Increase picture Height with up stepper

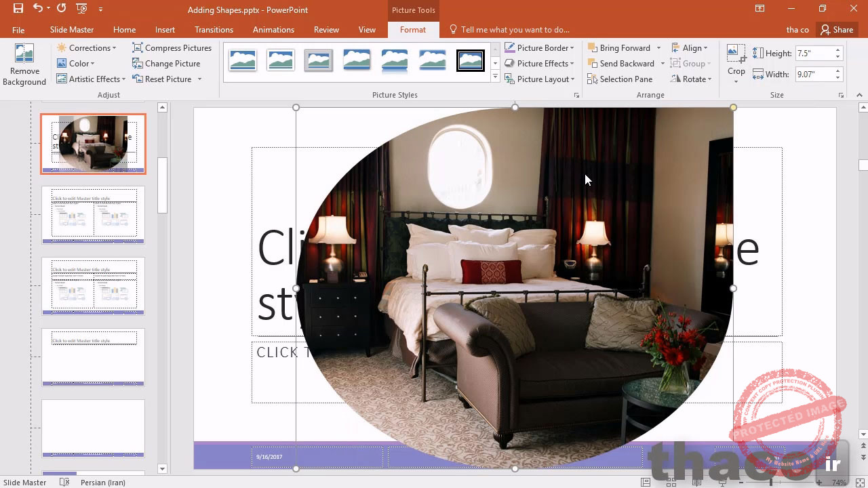click(x=837, y=50)
